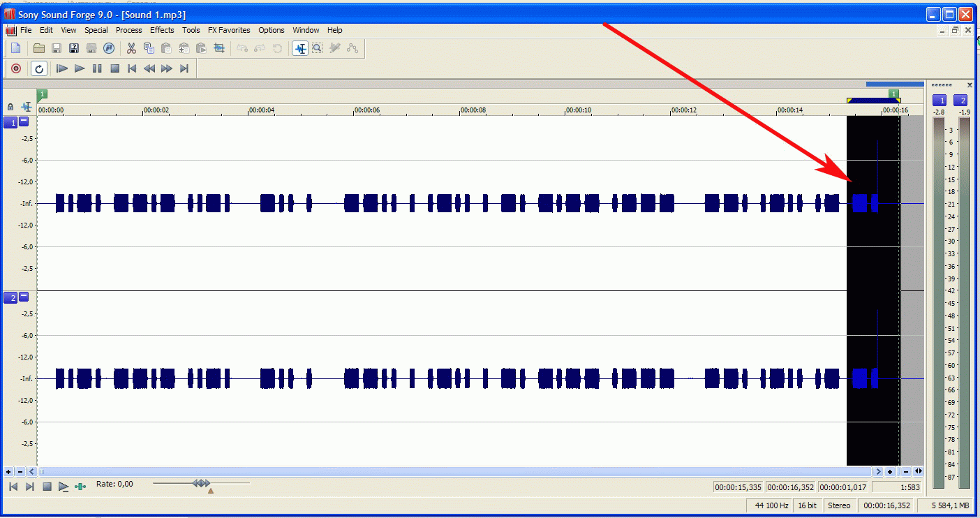Copy the selected audio
980x518 pixels.
coord(149,48)
